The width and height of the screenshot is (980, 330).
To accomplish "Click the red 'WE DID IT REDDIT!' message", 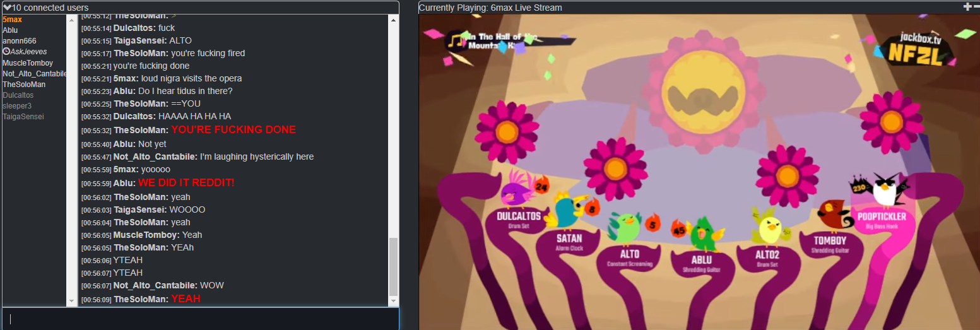I will coord(186,182).
